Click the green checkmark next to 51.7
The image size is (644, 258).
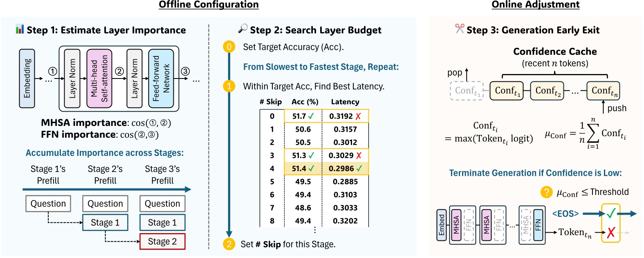coord(311,116)
